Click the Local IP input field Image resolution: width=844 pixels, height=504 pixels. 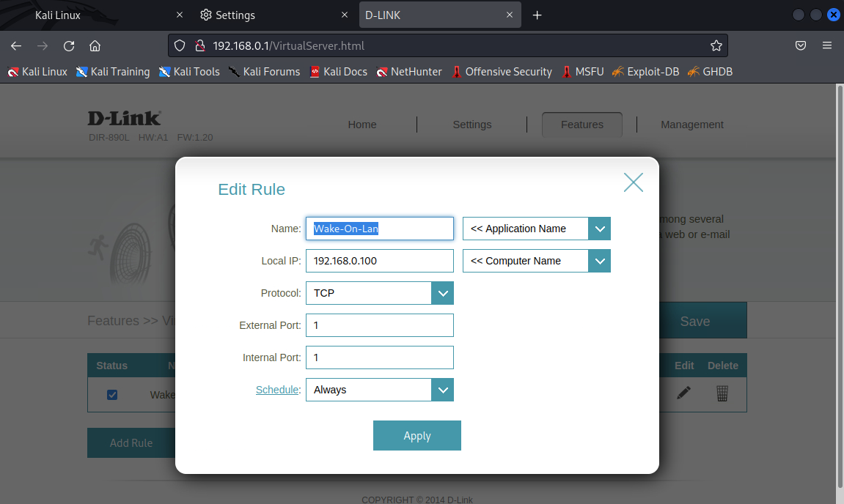(x=380, y=261)
